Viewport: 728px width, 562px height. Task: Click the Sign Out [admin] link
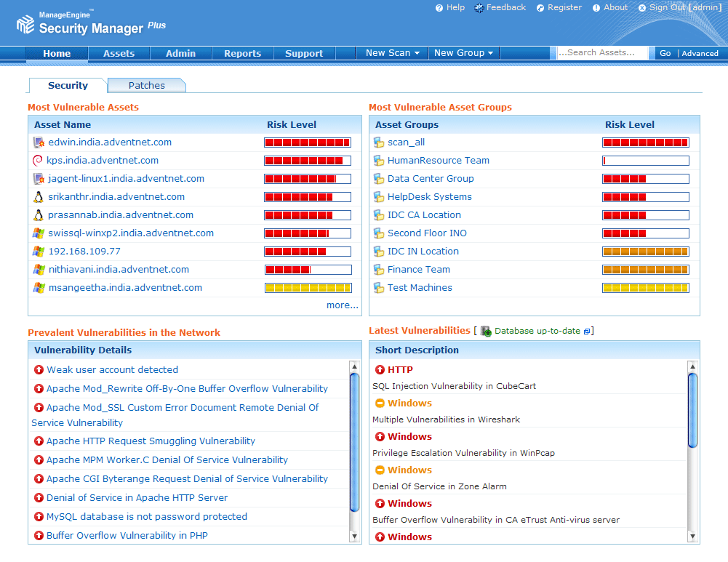coord(685,7)
